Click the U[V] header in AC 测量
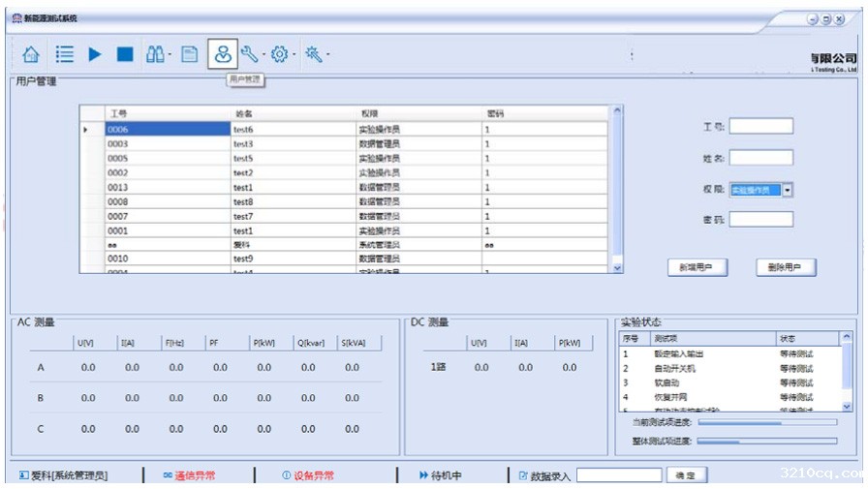This screenshot has height=489, width=868. [85, 343]
